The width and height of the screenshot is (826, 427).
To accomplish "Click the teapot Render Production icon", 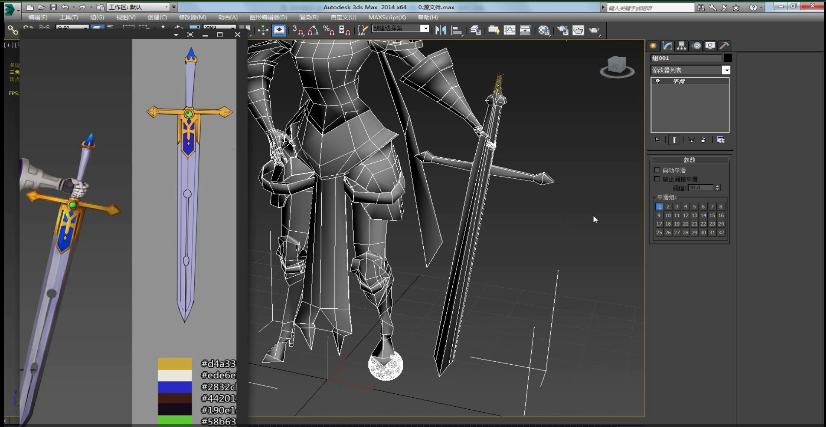I will click(593, 31).
